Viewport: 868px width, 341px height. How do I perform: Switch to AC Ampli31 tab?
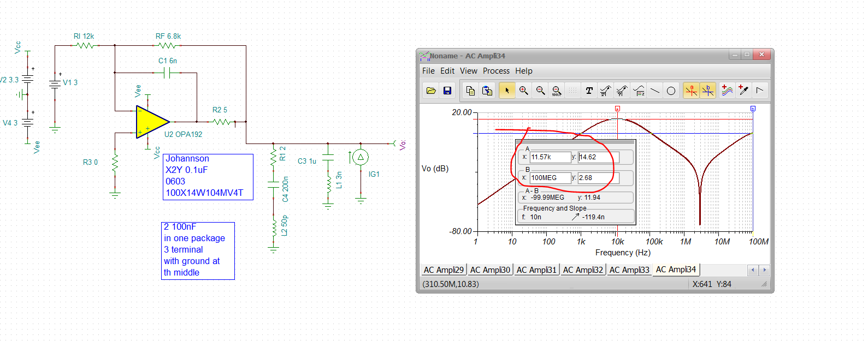(536, 270)
